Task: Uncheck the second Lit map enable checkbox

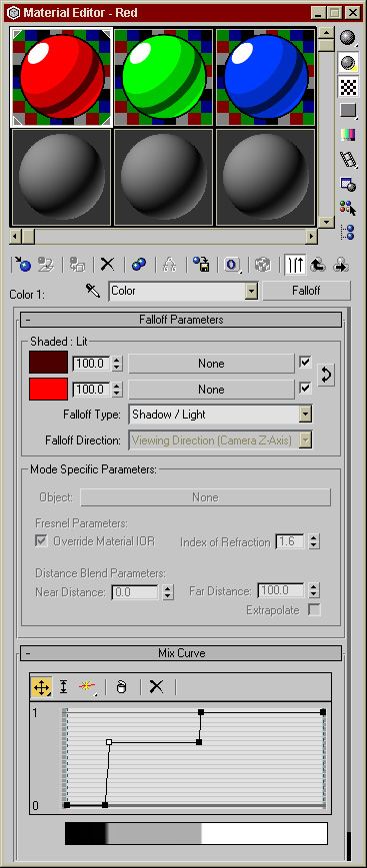Action: (x=305, y=389)
